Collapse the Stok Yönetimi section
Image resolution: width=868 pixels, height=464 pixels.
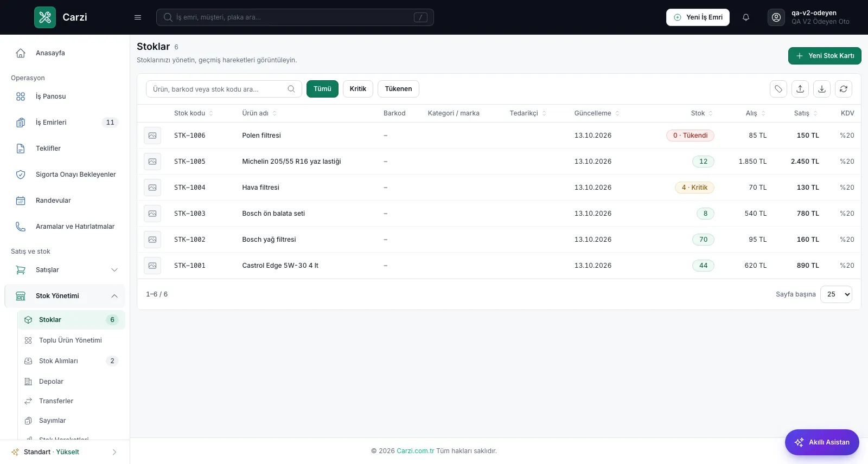point(65,296)
